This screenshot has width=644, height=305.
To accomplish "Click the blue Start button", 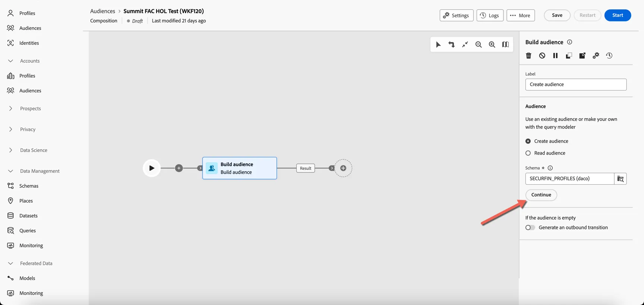I will coord(618,15).
